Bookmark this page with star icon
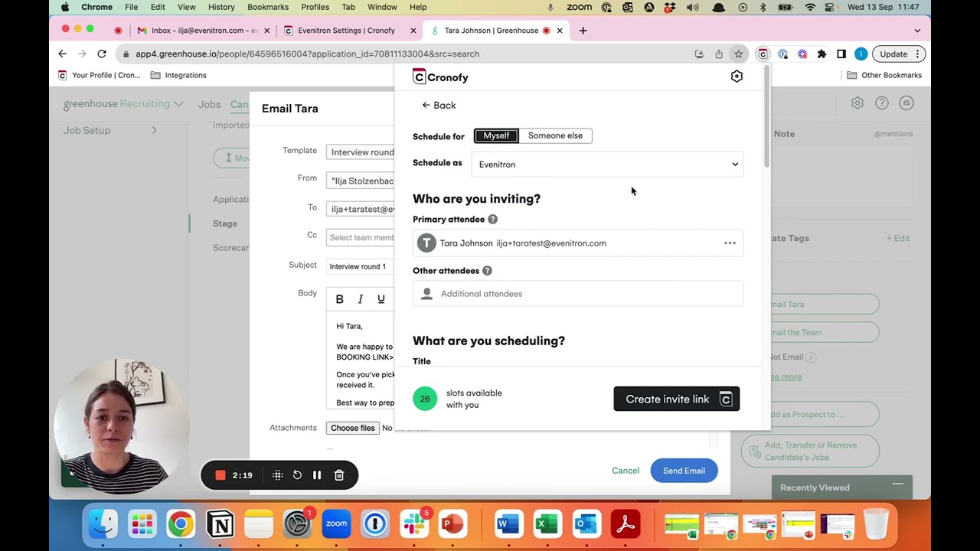This screenshot has width=980, height=551. click(738, 54)
